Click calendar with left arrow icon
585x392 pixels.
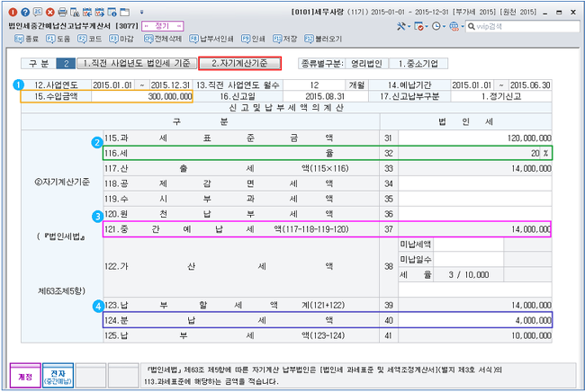pos(87,13)
